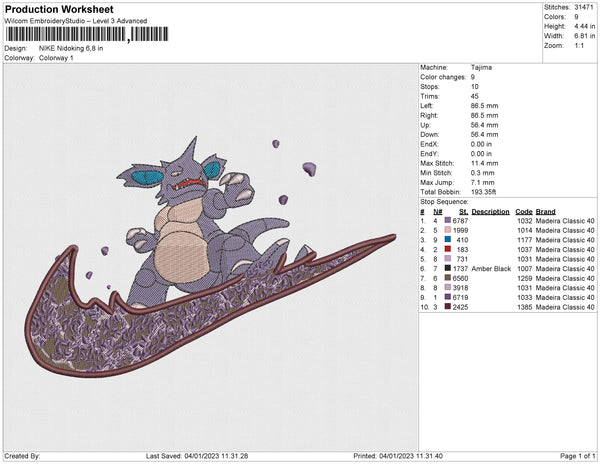This screenshot has height=464, width=600.
Task: Click the 'Colorway 1' value
Action: (x=56, y=58)
